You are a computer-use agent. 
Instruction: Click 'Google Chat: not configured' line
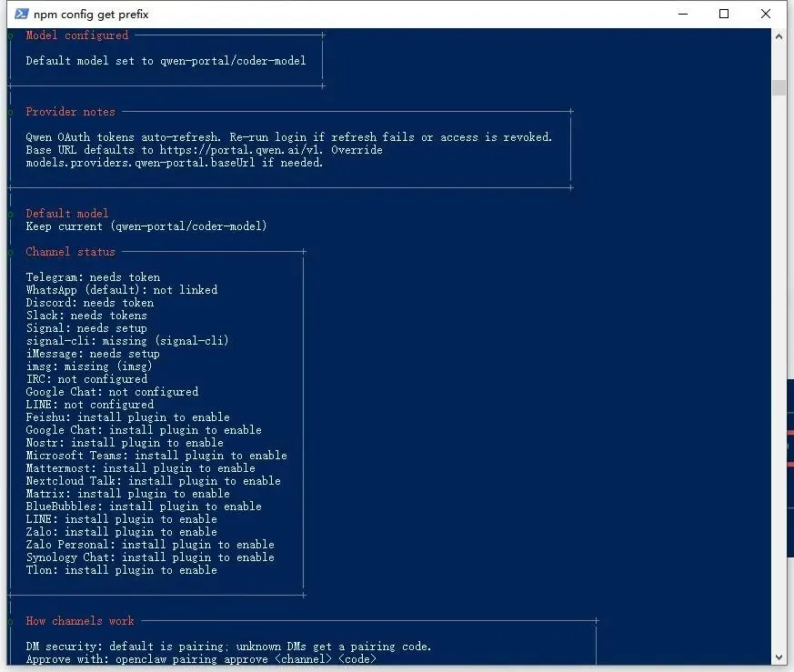pyautogui.click(x=112, y=391)
